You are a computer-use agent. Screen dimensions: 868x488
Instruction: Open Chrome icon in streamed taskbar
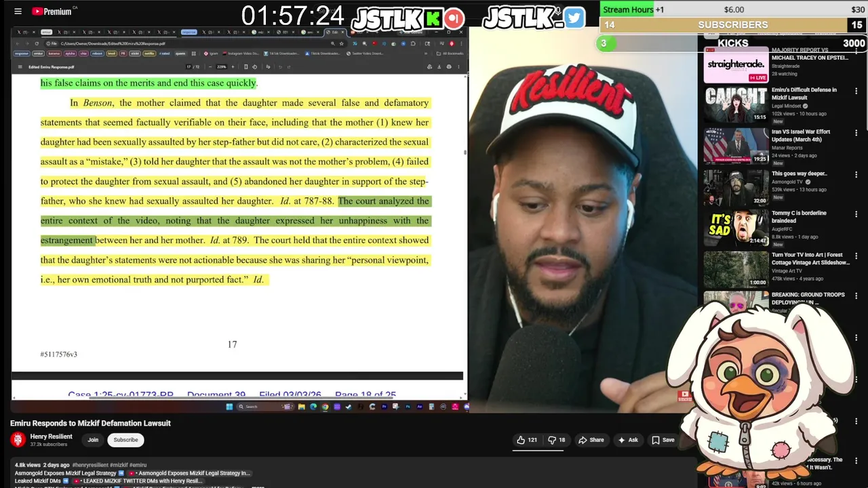click(325, 407)
